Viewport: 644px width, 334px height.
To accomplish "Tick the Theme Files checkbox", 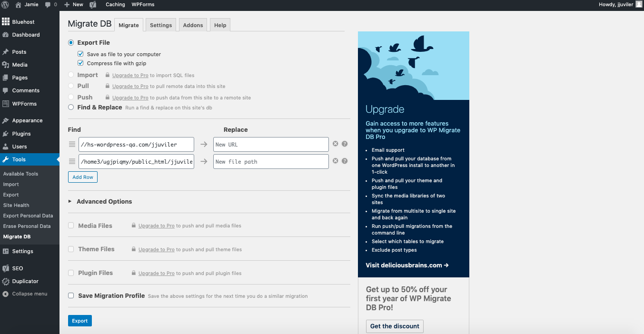I will (x=71, y=249).
